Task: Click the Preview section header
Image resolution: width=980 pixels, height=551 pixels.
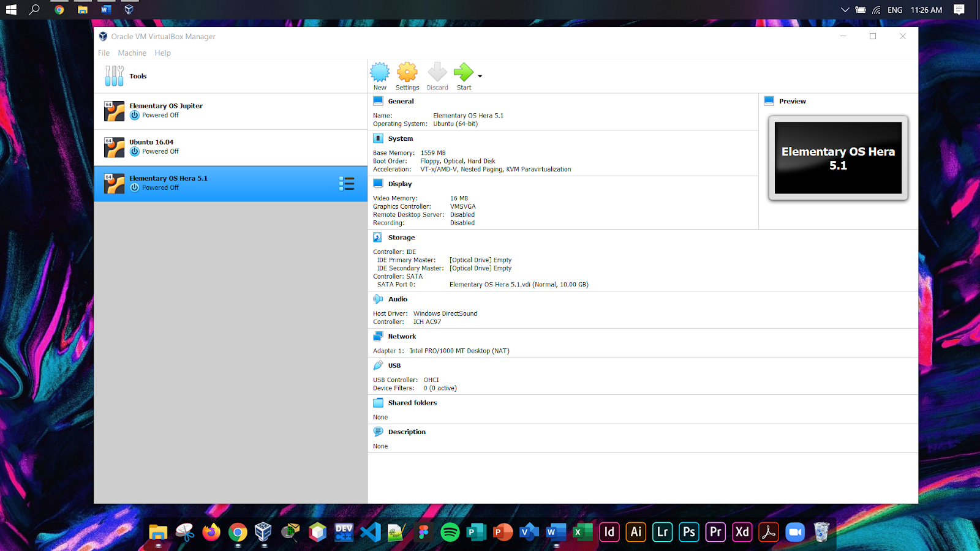Action: point(793,102)
